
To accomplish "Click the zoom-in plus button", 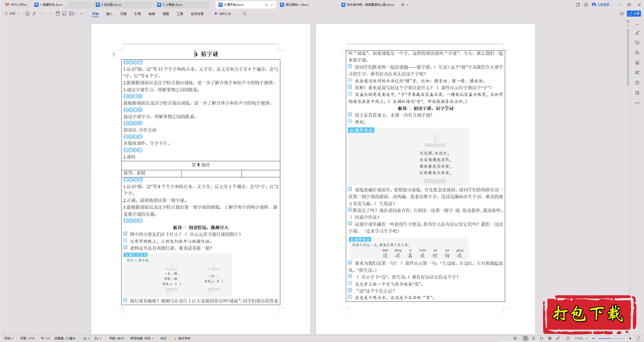I will [x=630, y=338].
